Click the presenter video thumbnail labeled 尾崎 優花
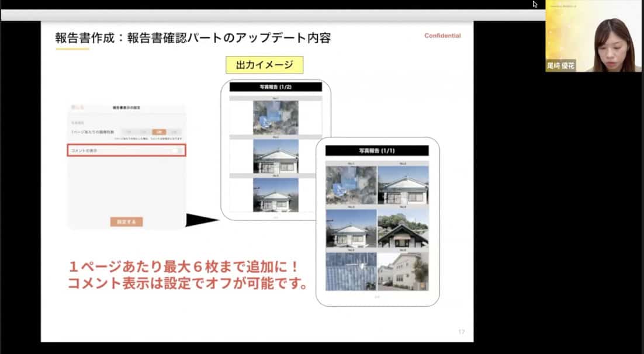This screenshot has width=644, height=354. click(594, 36)
